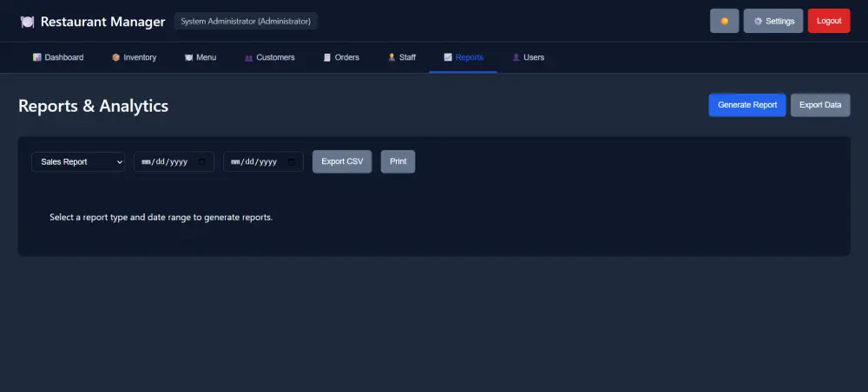Screen dimensions: 868x392
Task: Open the Staff tab
Action: pos(402,57)
